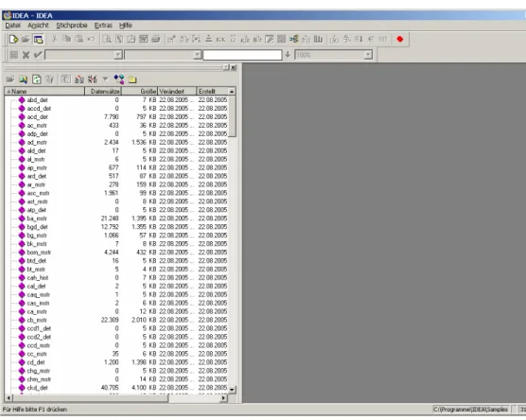Select the cb_mstr database
The width and height of the screenshot is (526, 420).
(37, 320)
